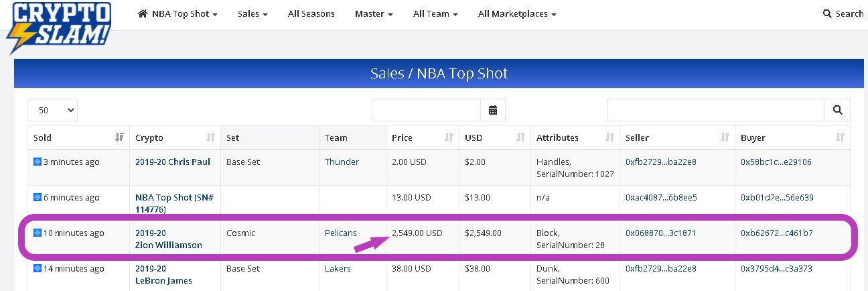
Task: Open the 2019-20 Zion Williamson link
Action: pos(169,239)
